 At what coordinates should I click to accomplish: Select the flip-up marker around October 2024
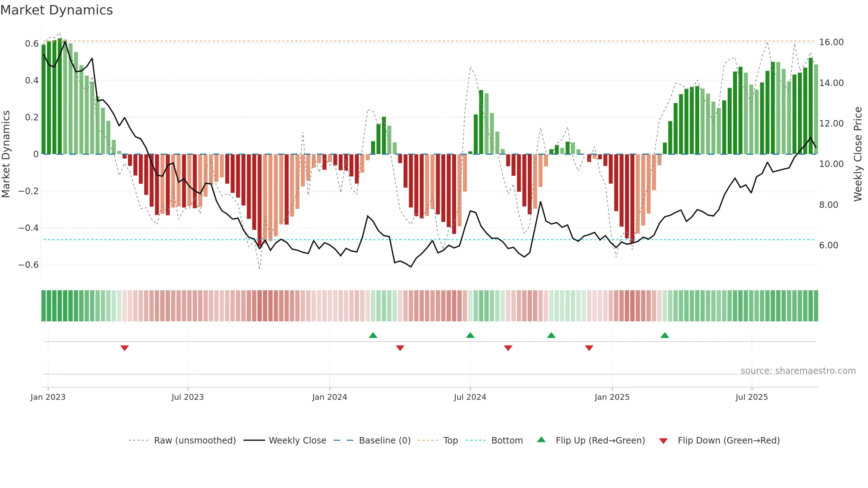coord(551,335)
